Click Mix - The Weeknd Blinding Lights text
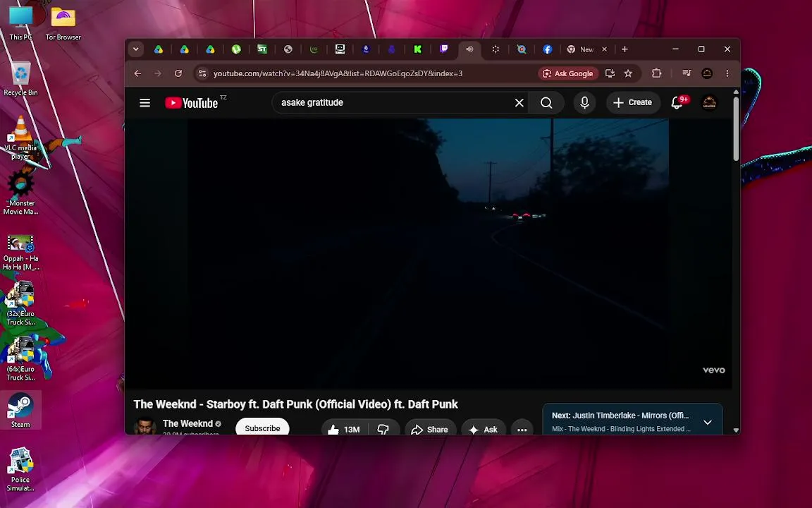 point(622,429)
